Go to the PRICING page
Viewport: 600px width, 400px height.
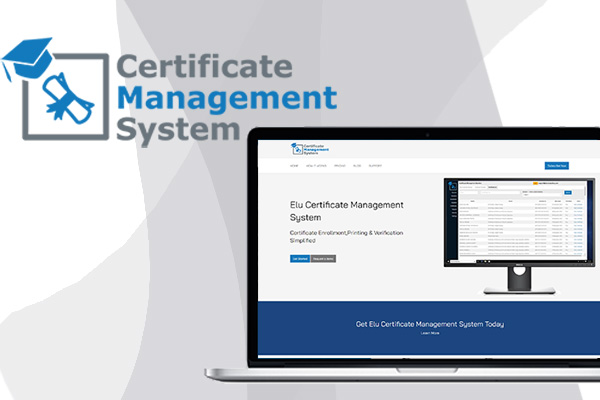coord(340,166)
